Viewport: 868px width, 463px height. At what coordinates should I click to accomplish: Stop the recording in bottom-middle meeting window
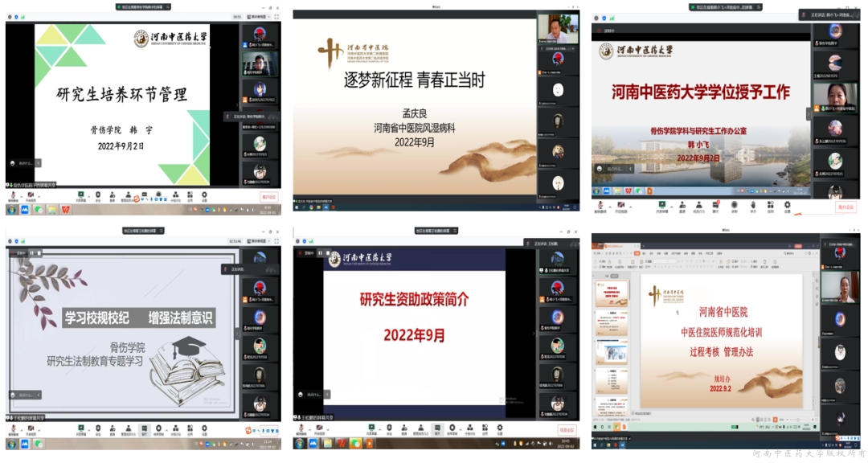pos(328,253)
